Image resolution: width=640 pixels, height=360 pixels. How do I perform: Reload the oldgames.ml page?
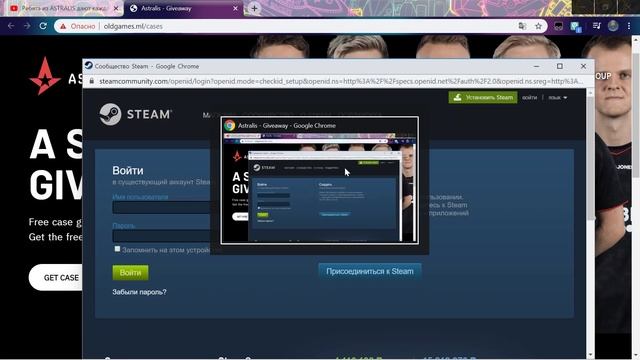[x=43, y=26]
